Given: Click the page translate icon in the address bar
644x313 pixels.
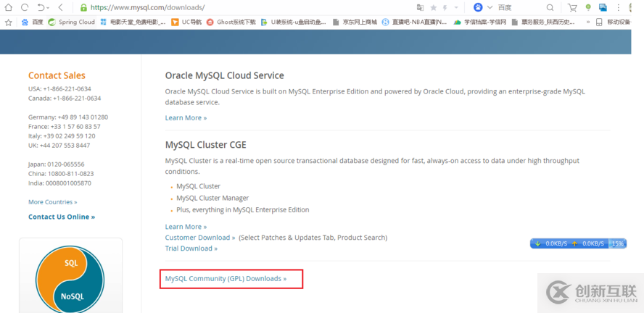Looking at the screenshot, I should pyautogui.click(x=420, y=7).
